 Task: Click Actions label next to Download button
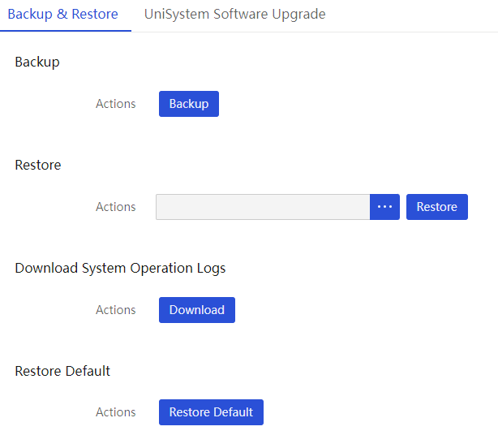tap(116, 310)
